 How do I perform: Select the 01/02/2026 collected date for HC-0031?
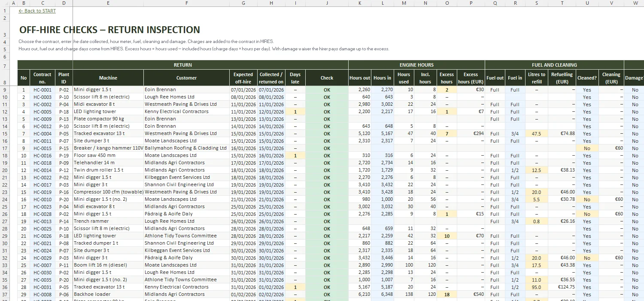point(271,287)
